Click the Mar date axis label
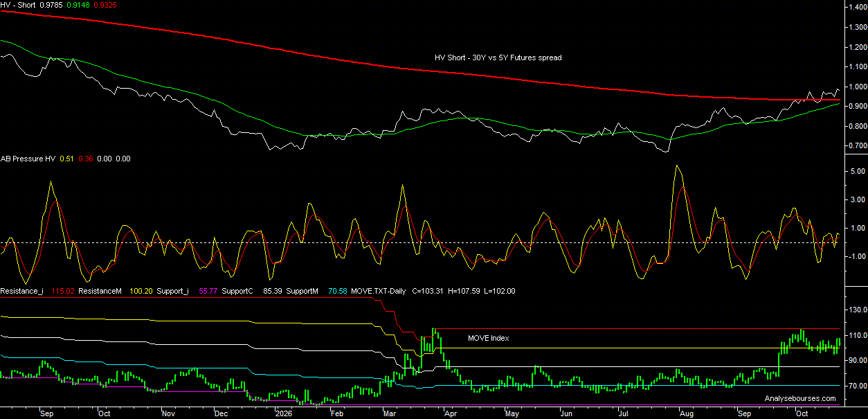 (x=390, y=413)
